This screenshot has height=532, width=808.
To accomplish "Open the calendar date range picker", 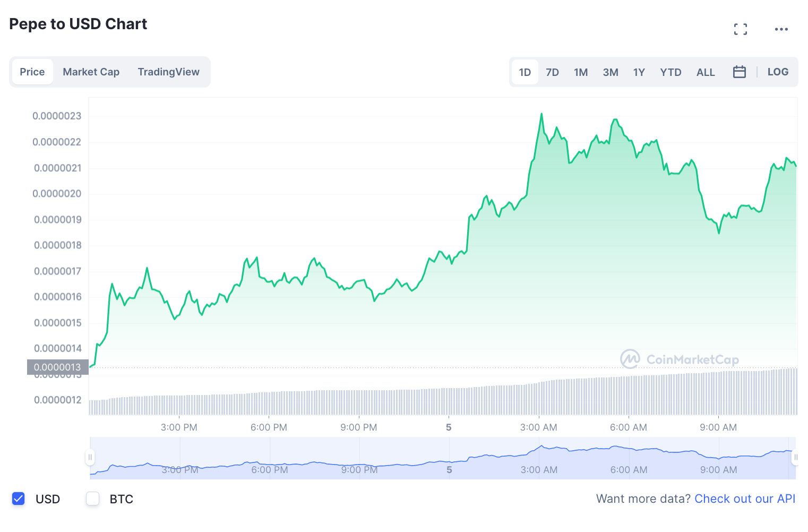I will click(x=740, y=72).
